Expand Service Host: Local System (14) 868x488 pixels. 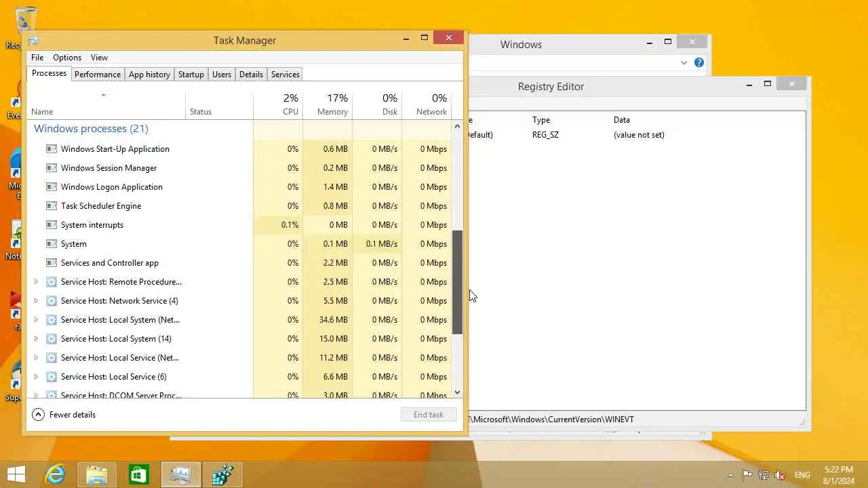pyautogui.click(x=36, y=338)
